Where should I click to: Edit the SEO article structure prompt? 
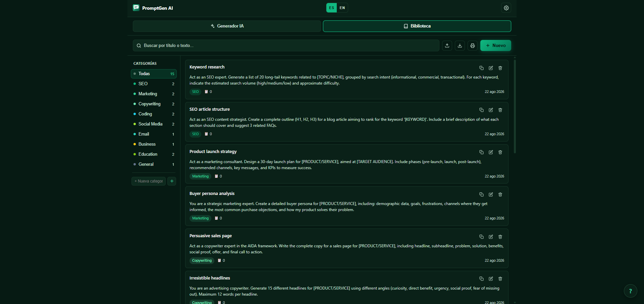point(491,110)
